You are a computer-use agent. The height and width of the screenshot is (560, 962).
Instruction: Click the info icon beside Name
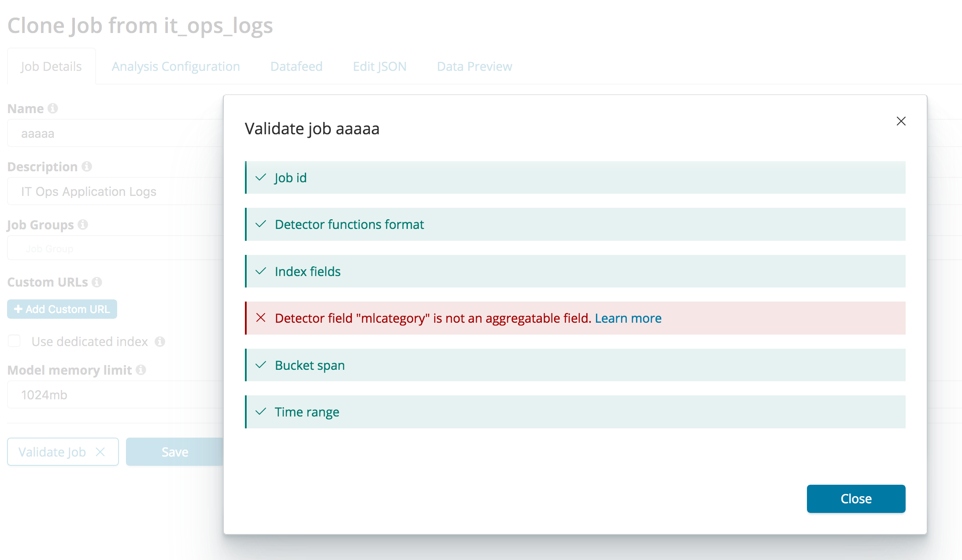point(53,108)
